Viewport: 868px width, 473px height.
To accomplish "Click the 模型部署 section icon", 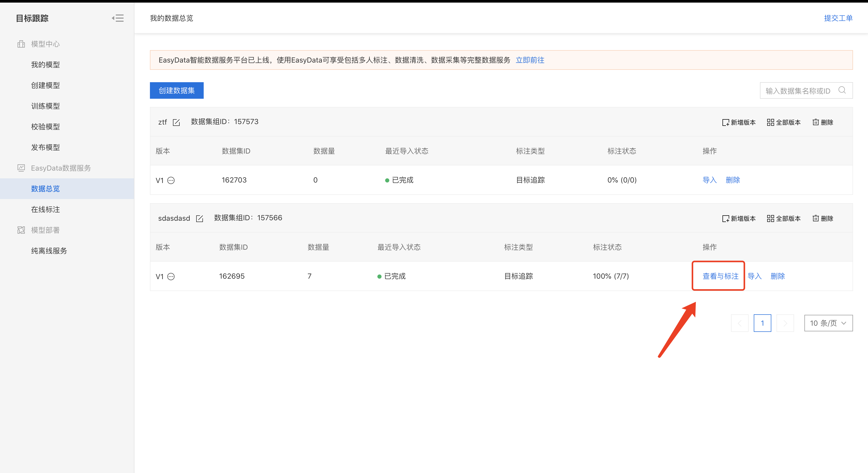I will click(x=21, y=230).
